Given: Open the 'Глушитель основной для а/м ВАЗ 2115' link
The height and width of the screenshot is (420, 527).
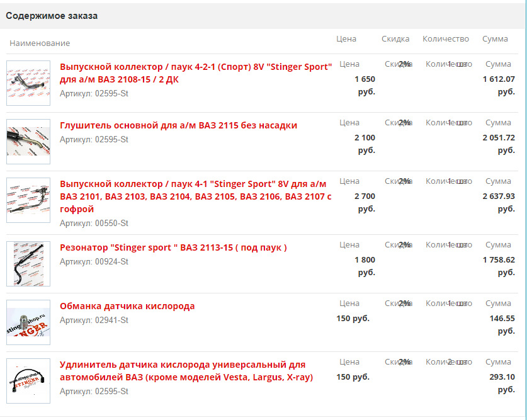Looking at the screenshot, I should point(178,125).
